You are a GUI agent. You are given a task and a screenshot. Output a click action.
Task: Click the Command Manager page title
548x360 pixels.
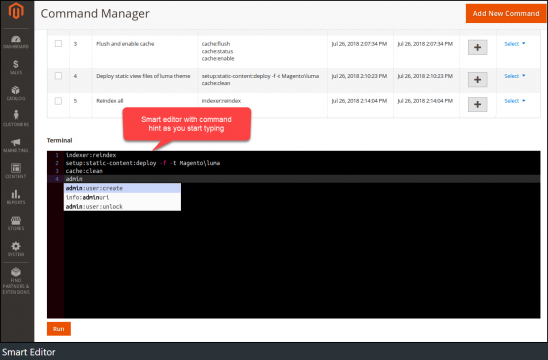pyautogui.click(x=95, y=14)
